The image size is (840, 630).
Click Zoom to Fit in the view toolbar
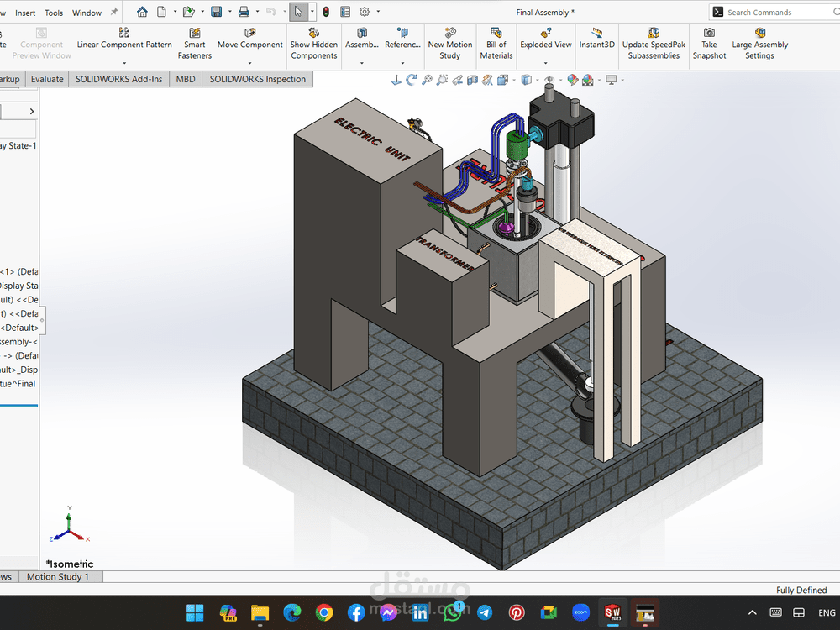pyautogui.click(x=426, y=80)
